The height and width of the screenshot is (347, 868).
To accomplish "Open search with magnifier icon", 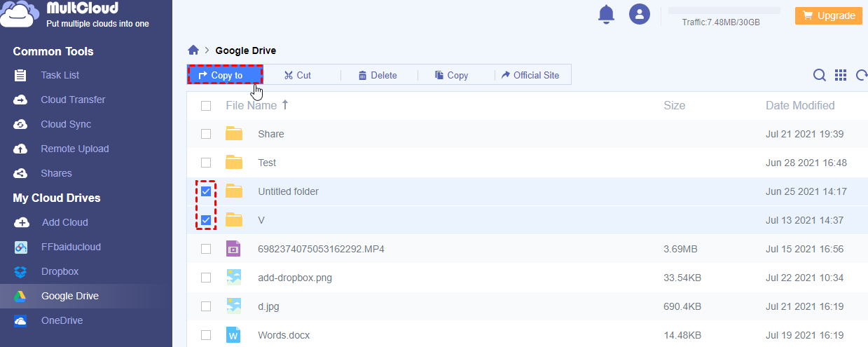I will (x=819, y=75).
